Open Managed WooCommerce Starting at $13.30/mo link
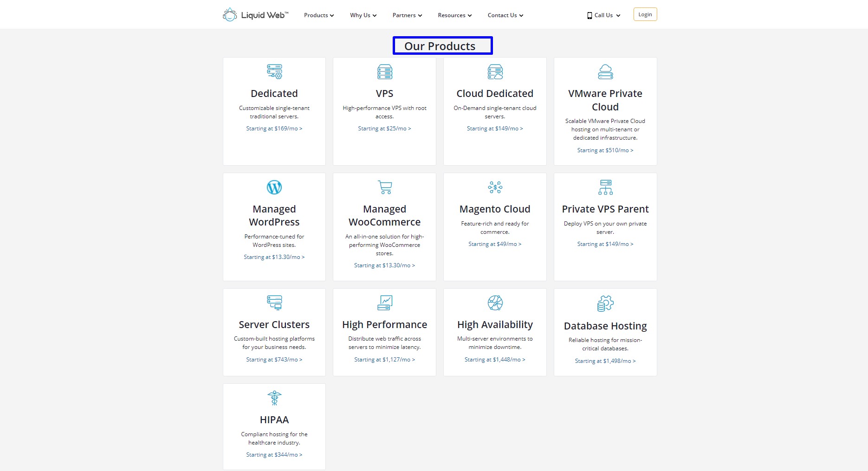Screen dimensions: 868x471 pyautogui.click(x=384, y=265)
